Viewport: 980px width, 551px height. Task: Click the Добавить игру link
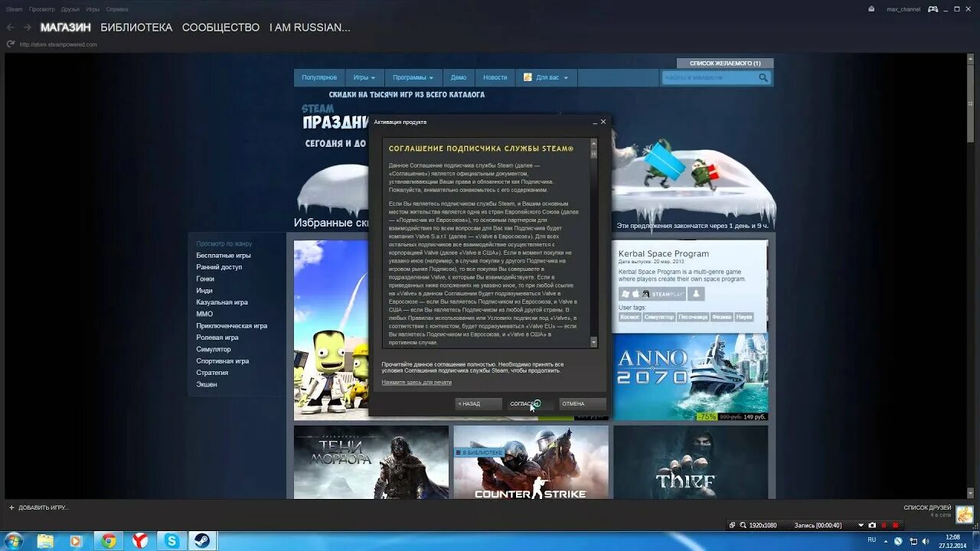pos(43,507)
